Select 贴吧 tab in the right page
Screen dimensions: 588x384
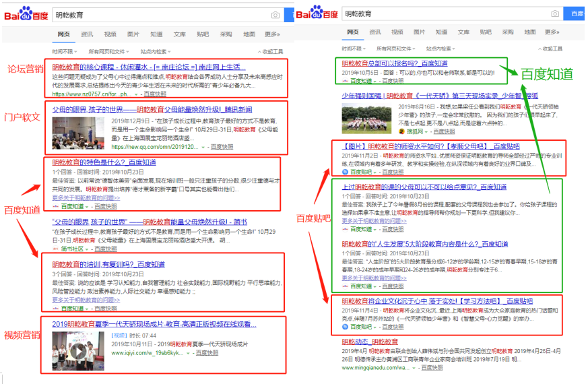pyautogui.click(x=486, y=32)
